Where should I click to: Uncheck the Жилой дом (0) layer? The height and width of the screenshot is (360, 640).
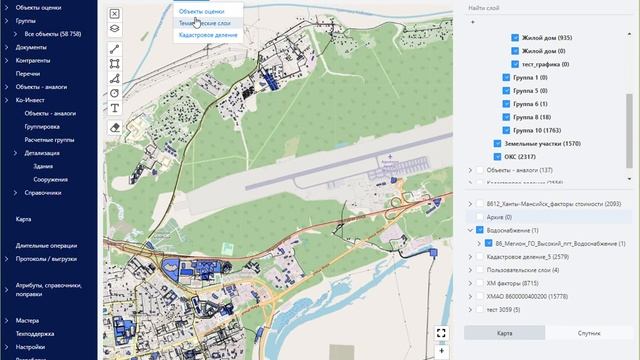pyautogui.click(x=515, y=51)
